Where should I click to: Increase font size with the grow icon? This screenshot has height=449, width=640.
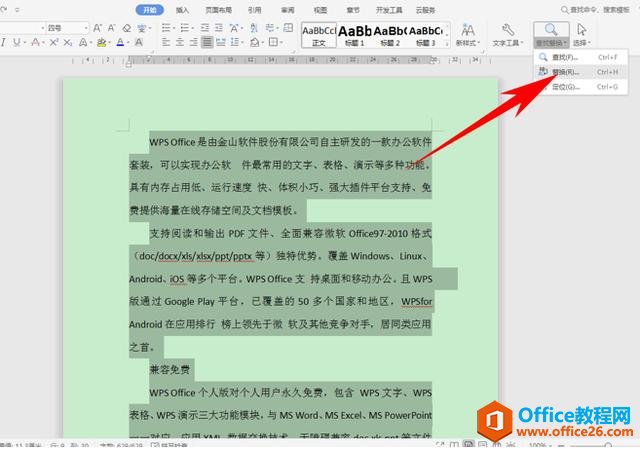(x=97, y=28)
